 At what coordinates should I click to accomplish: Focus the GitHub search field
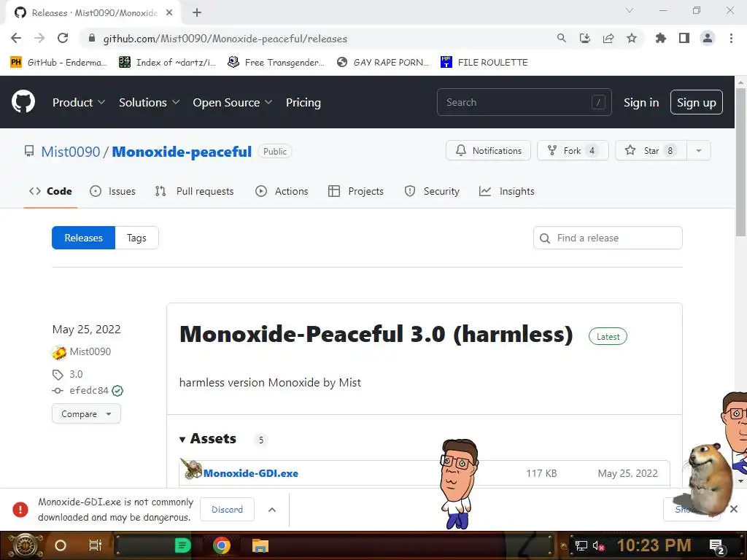pos(524,102)
